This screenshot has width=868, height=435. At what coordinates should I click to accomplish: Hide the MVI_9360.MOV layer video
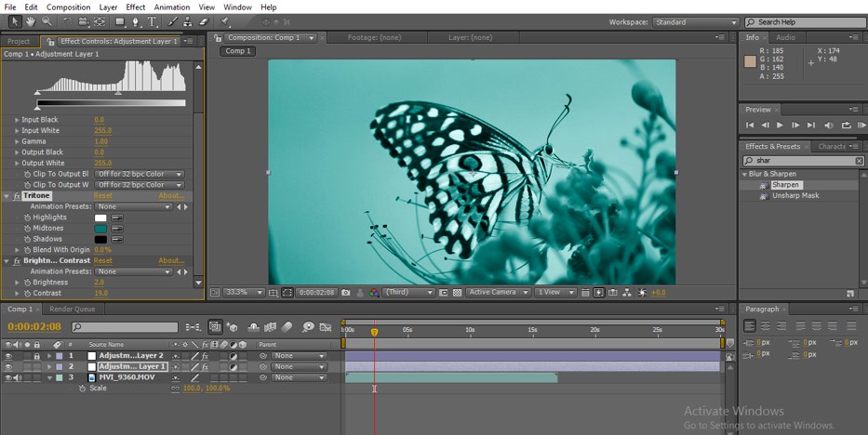tap(8, 377)
